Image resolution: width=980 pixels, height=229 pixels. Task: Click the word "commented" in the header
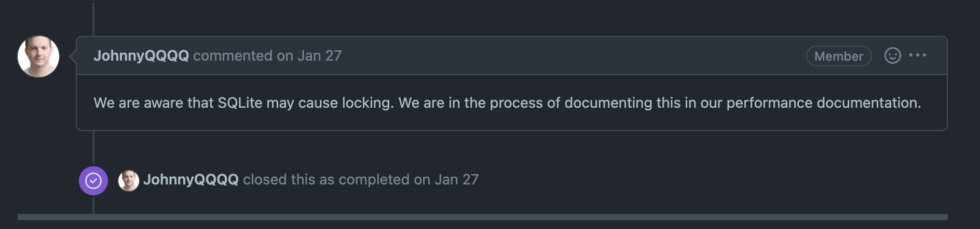coord(233,56)
